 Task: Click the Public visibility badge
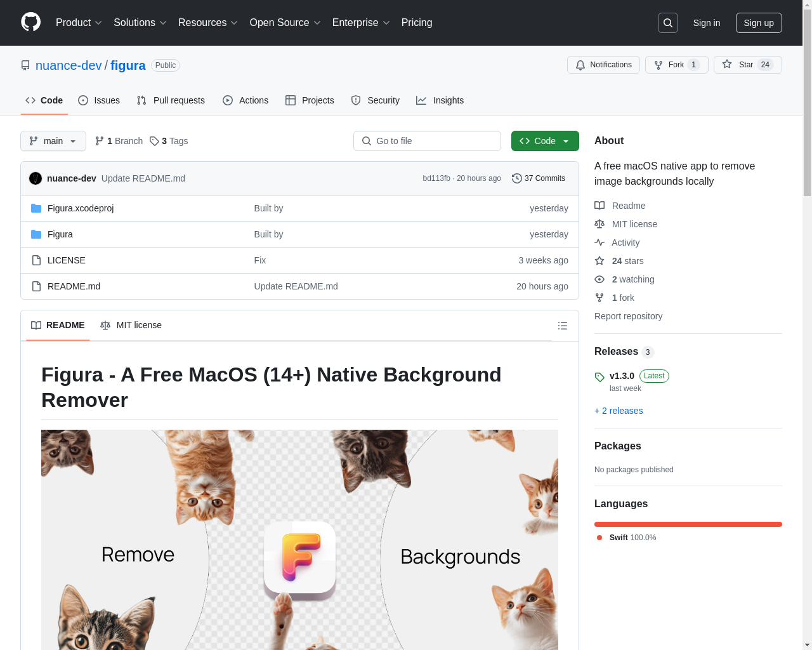[166, 65]
